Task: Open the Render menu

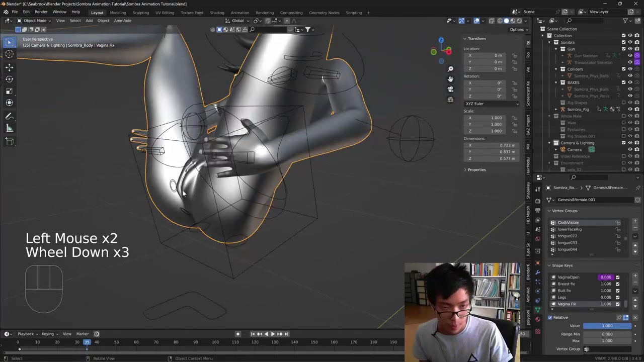Action: coord(41,12)
